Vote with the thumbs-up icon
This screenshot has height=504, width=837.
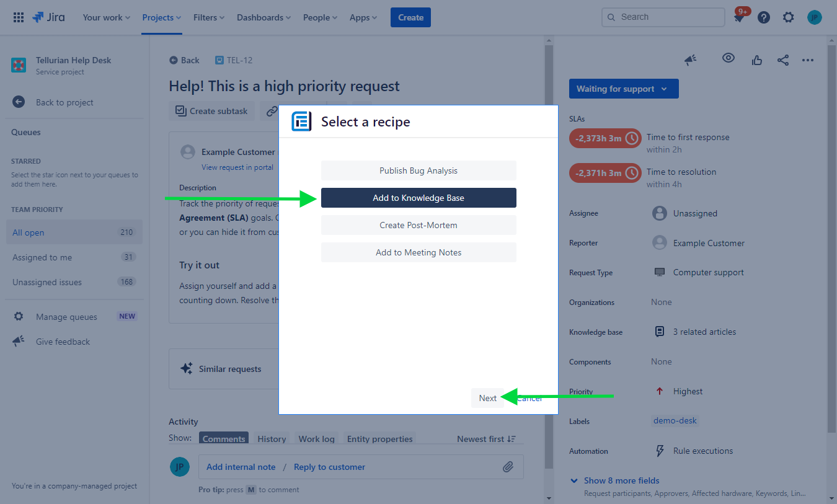click(x=756, y=60)
